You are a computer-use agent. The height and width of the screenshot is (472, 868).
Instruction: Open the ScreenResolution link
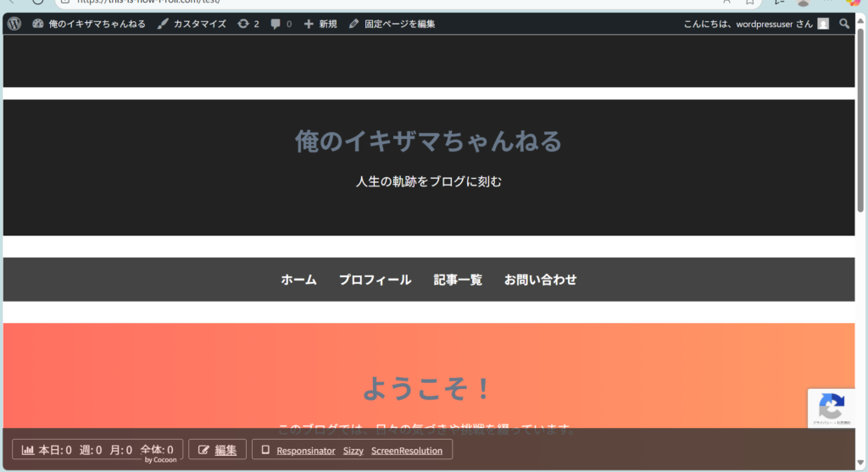pos(407,451)
